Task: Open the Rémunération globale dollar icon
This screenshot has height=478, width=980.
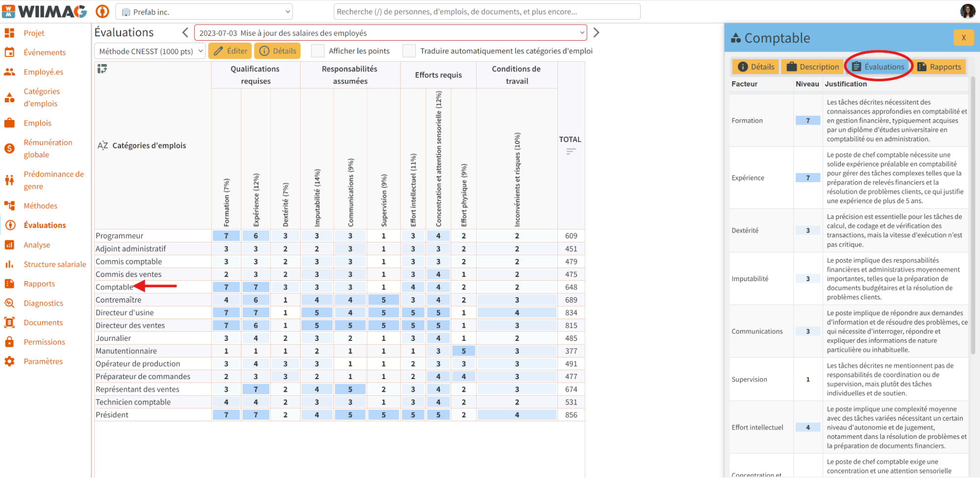Action: coord(9,148)
